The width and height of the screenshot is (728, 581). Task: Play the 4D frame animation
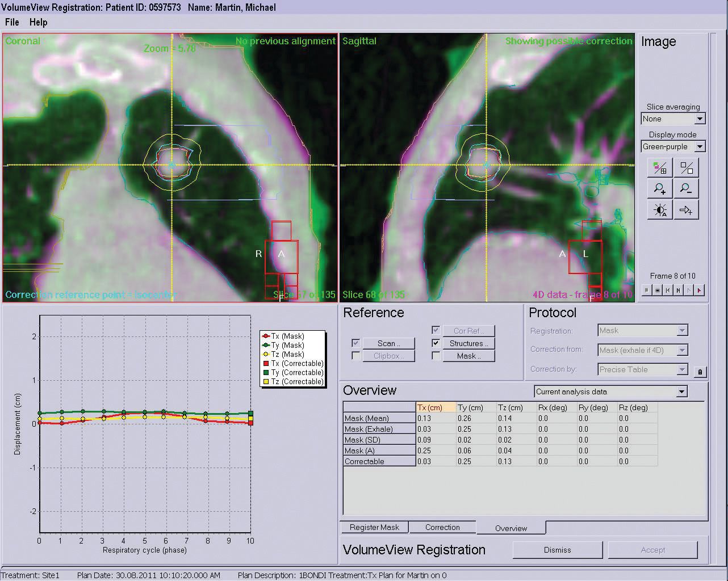(700, 290)
